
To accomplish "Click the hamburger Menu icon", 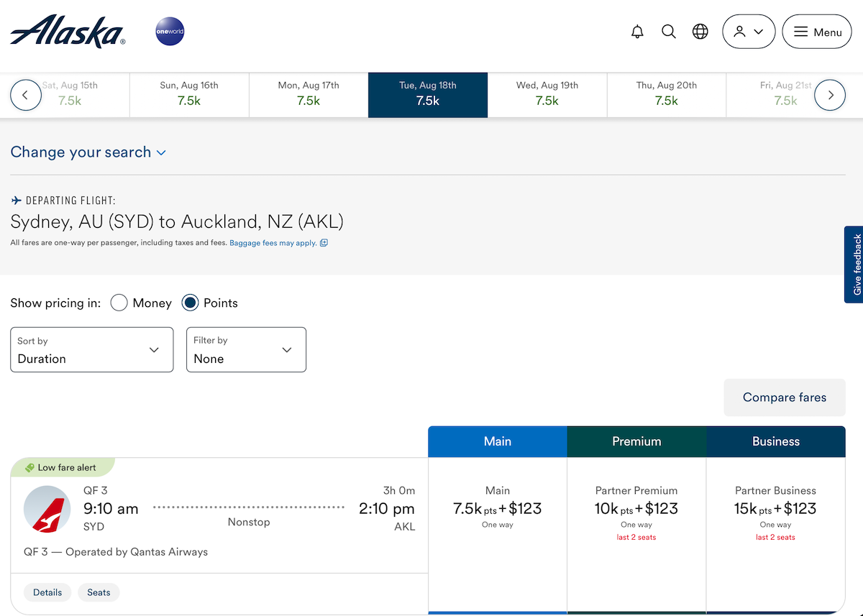I will pyautogui.click(x=817, y=31).
